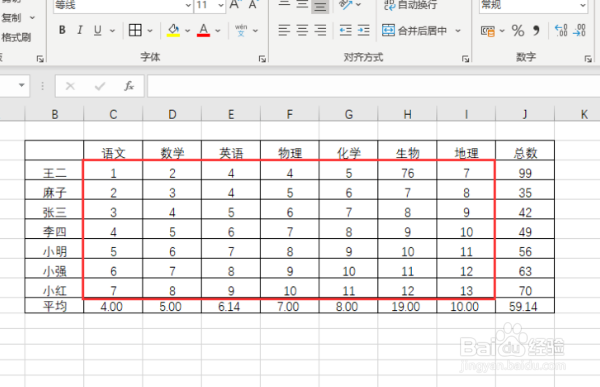
Task: Open 常规 number format dropdown
Action: [582, 5]
